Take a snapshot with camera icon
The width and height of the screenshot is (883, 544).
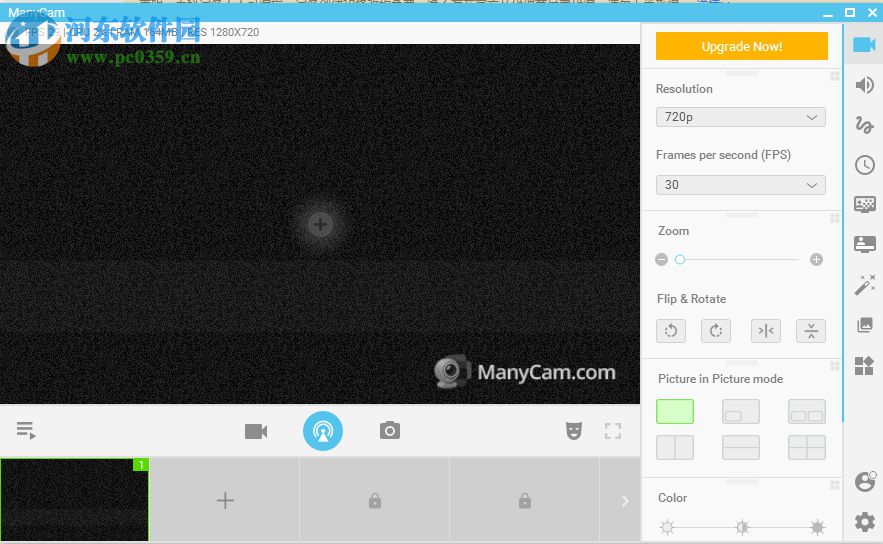pyautogui.click(x=390, y=431)
